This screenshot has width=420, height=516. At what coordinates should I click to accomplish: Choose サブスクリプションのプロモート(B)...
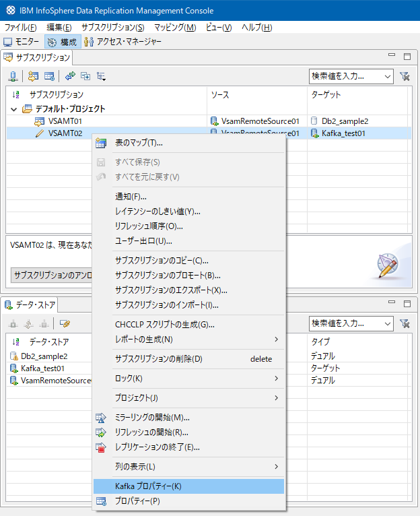(188, 275)
